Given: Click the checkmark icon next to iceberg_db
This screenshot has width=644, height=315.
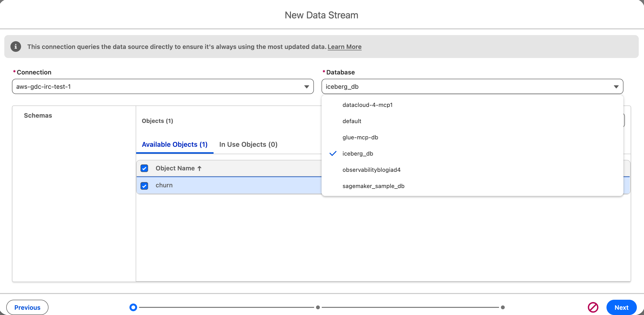Looking at the screenshot, I should click(333, 153).
